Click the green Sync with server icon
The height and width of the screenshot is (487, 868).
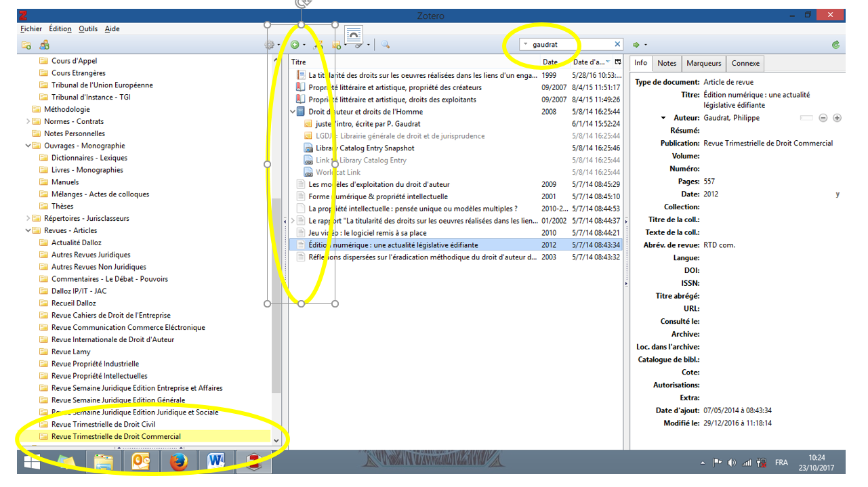tap(835, 45)
